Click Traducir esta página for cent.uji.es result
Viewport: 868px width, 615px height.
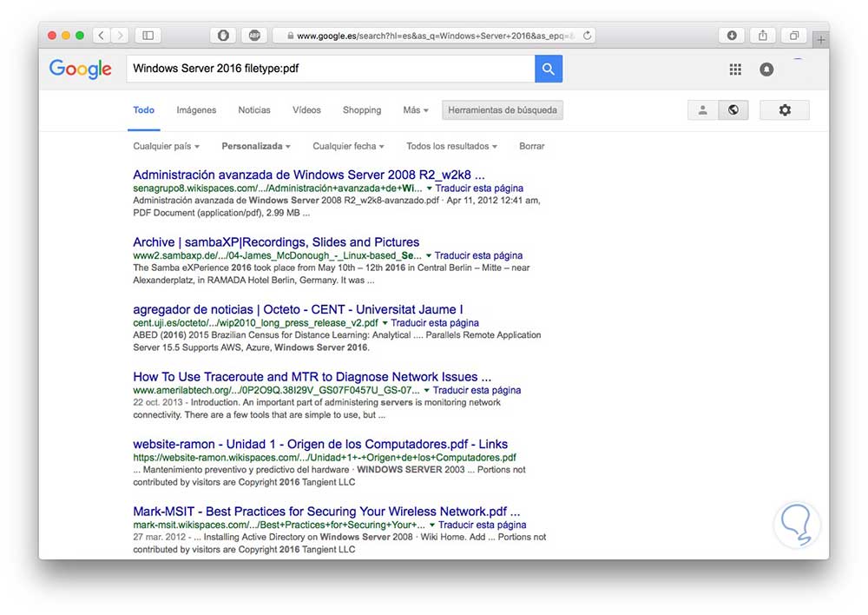coord(435,323)
